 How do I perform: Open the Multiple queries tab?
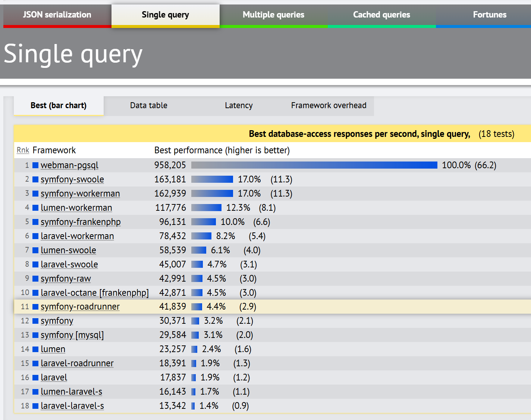point(273,15)
